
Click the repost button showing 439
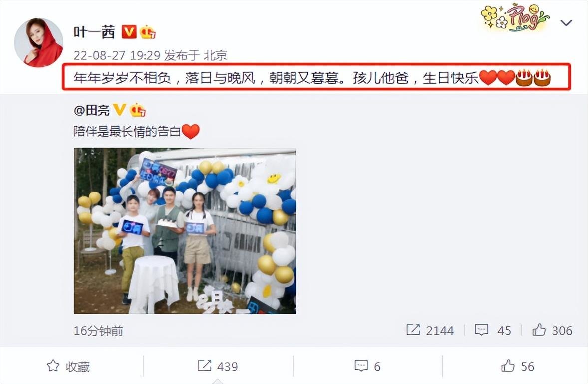[x=218, y=366]
